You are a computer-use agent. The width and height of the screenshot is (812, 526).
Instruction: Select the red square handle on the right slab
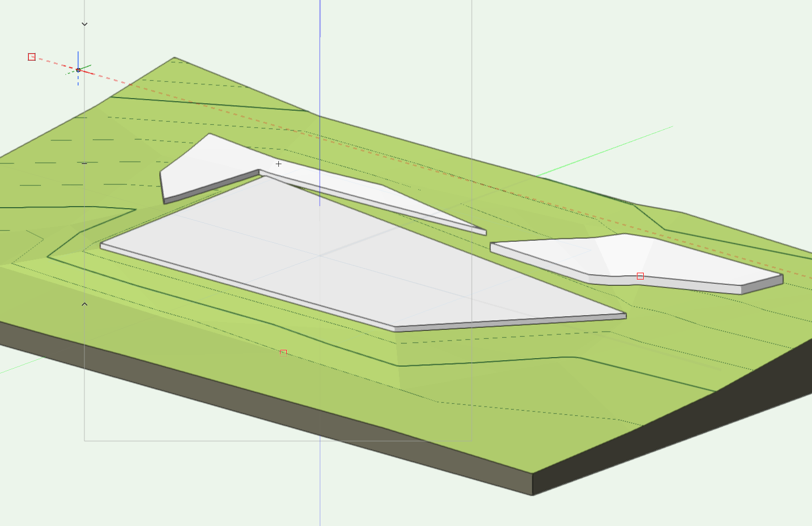pyautogui.click(x=640, y=276)
